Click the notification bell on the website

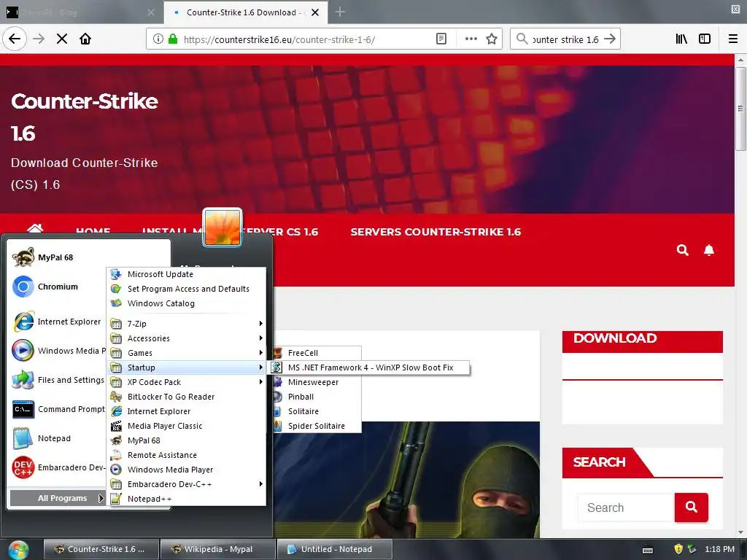click(x=709, y=250)
